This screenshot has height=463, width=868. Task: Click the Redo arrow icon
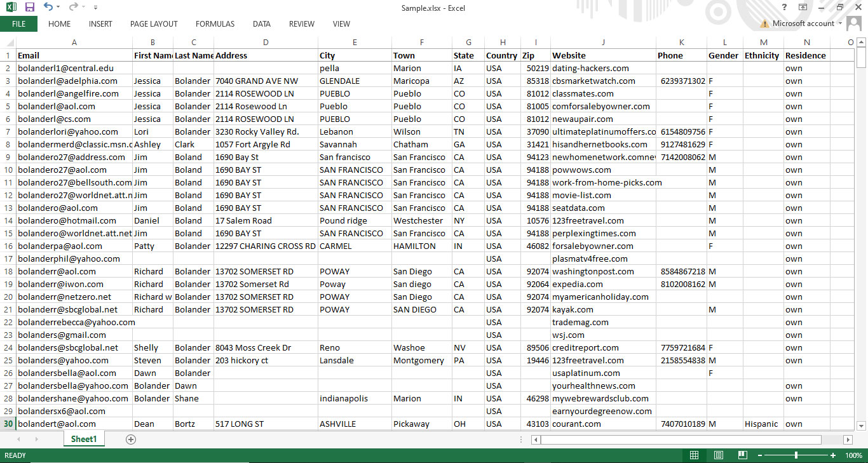click(73, 7)
